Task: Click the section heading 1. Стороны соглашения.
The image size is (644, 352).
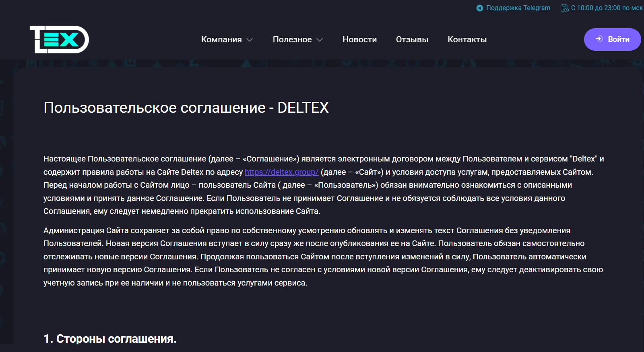Action: coord(110,339)
